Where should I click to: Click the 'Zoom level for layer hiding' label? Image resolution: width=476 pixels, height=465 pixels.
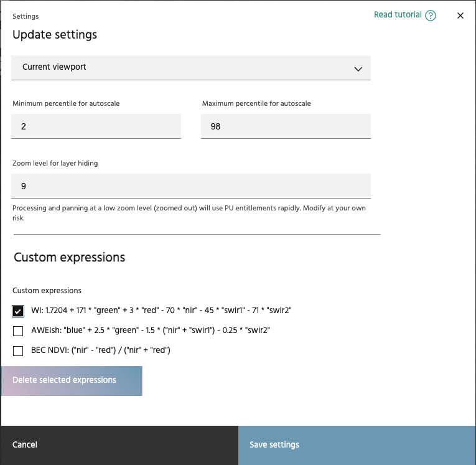pos(55,163)
